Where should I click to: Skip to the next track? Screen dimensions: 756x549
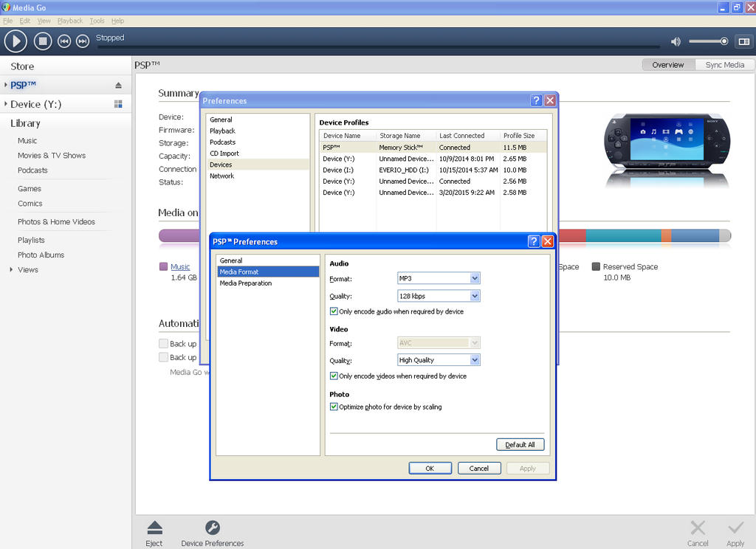(83, 41)
